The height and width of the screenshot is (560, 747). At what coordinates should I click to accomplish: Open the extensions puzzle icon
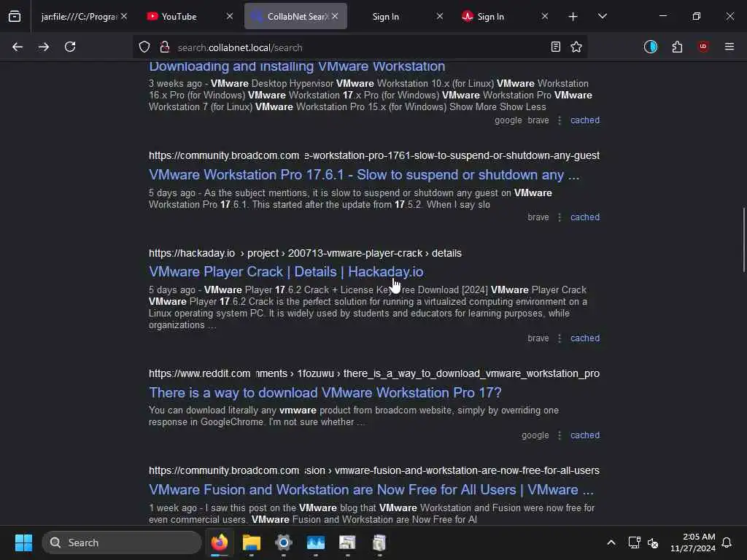(x=677, y=47)
